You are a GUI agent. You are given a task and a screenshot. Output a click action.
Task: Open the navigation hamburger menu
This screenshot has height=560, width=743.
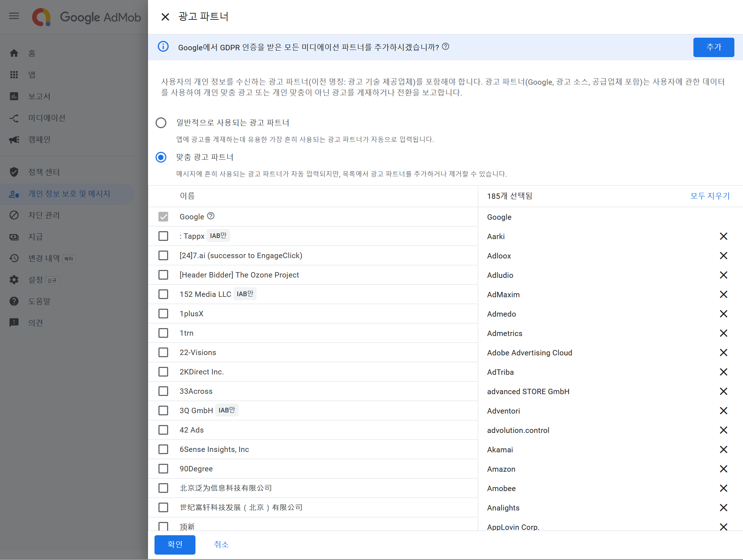[14, 16]
